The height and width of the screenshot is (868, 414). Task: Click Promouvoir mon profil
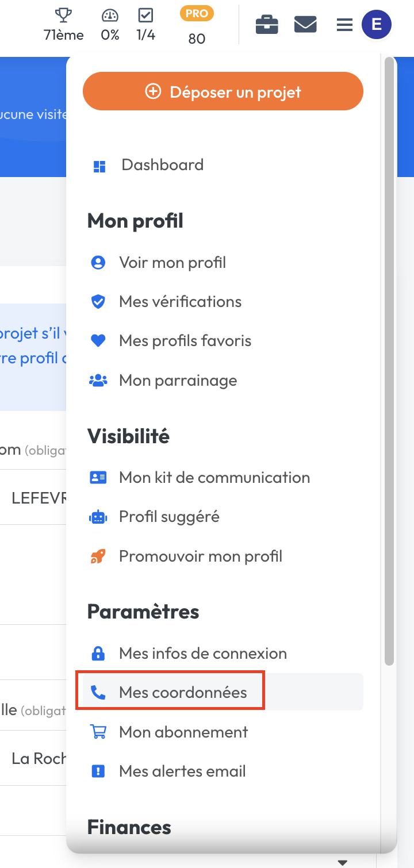click(x=200, y=556)
